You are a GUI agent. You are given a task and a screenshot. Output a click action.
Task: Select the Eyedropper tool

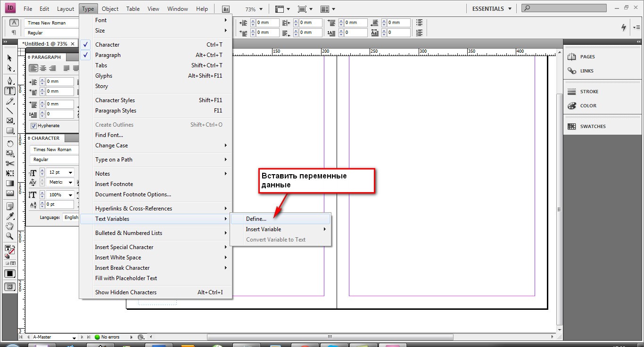(x=10, y=216)
